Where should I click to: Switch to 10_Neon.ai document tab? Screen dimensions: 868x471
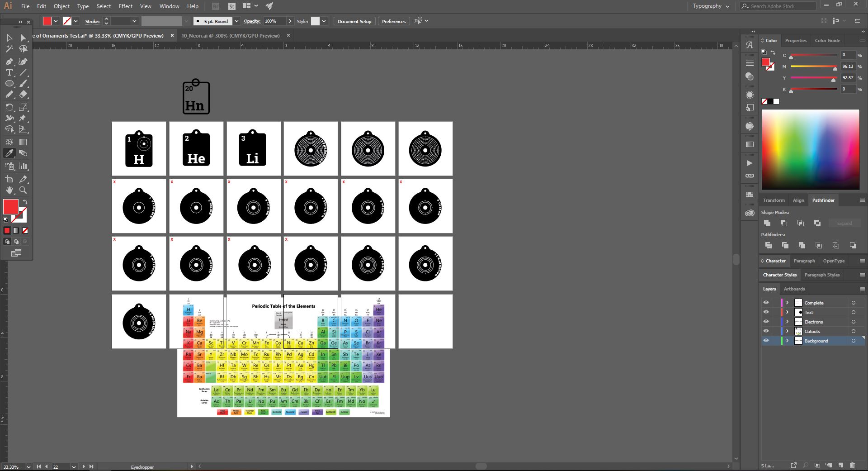click(231, 35)
